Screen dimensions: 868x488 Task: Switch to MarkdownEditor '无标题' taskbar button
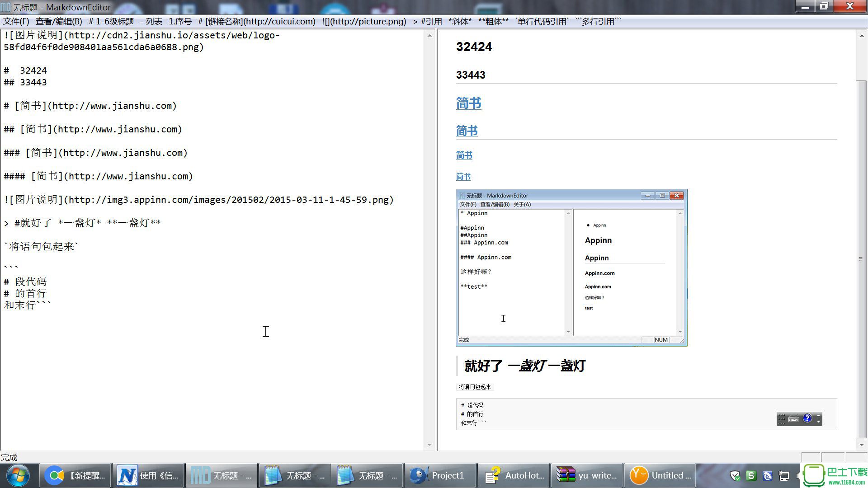click(x=222, y=475)
